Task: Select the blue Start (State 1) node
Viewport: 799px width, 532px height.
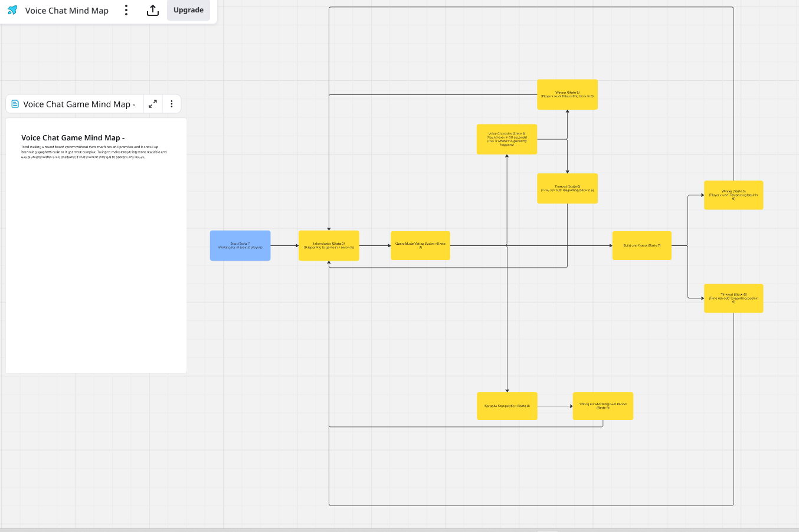Action: (240, 245)
